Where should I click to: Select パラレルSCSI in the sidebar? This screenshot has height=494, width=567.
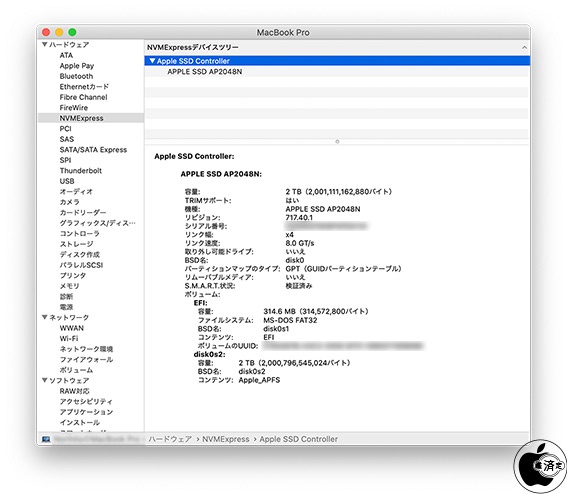click(81, 265)
